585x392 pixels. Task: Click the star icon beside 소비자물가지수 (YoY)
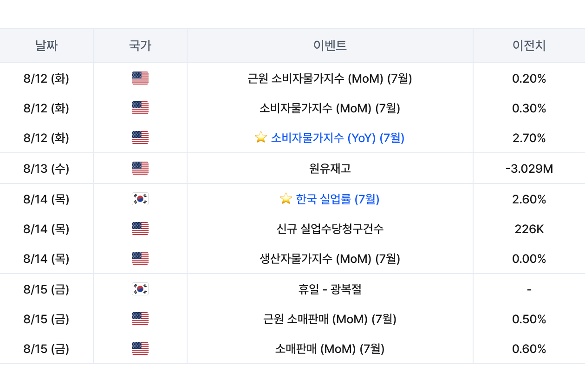coord(261,137)
